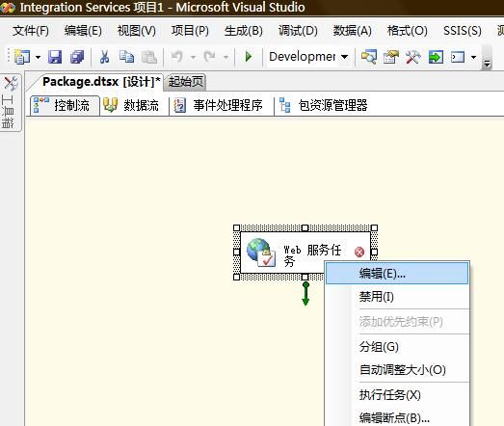Open the 数据(A) menu

[x=353, y=31]
